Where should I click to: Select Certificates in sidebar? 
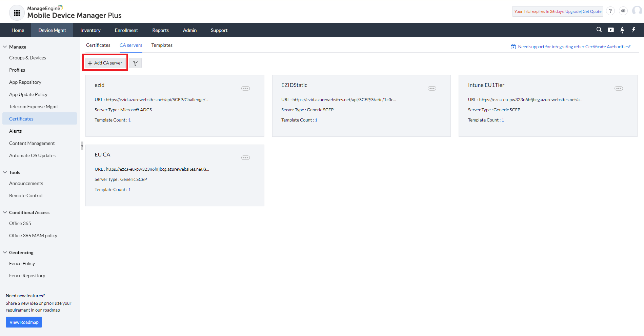(x=40, y=119)
